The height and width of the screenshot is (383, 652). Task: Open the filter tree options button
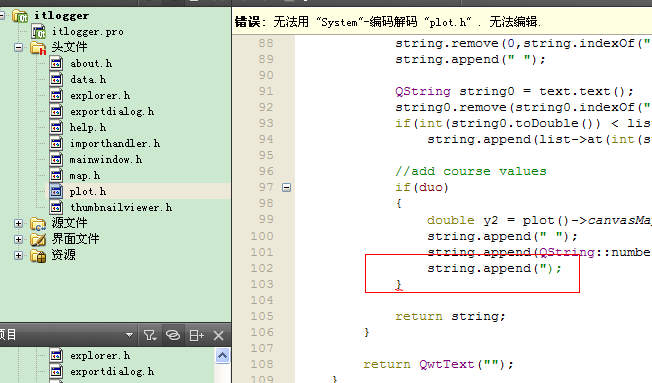tap(150, 335)
